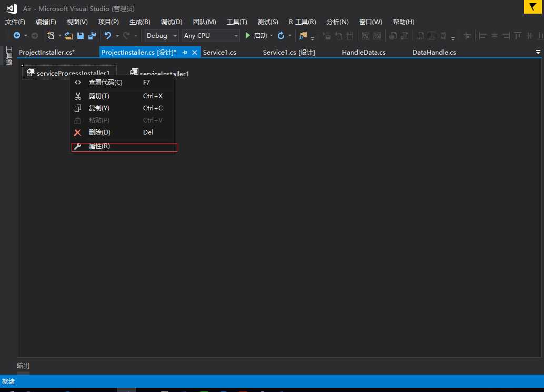Click the wrench icon beside 属性(R)
The width and height of the screenshot is (544, 392).
pyautogui.click(x=78, y=146)
